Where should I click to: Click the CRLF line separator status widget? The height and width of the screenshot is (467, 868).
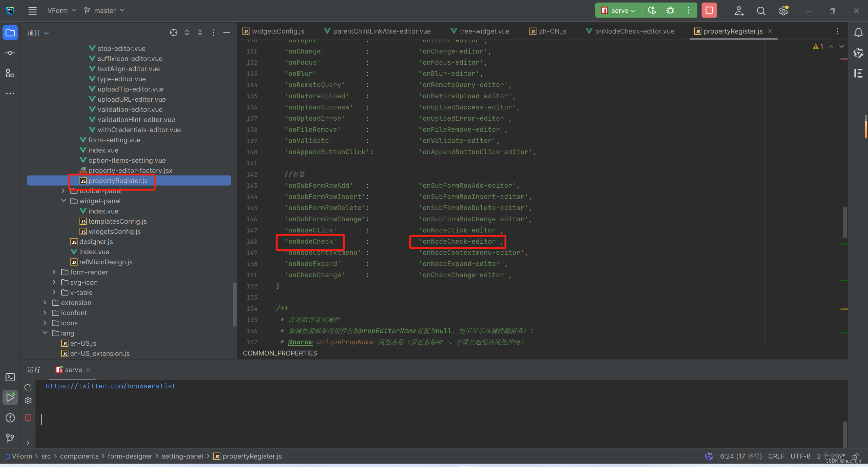click(x=776, y=456)
